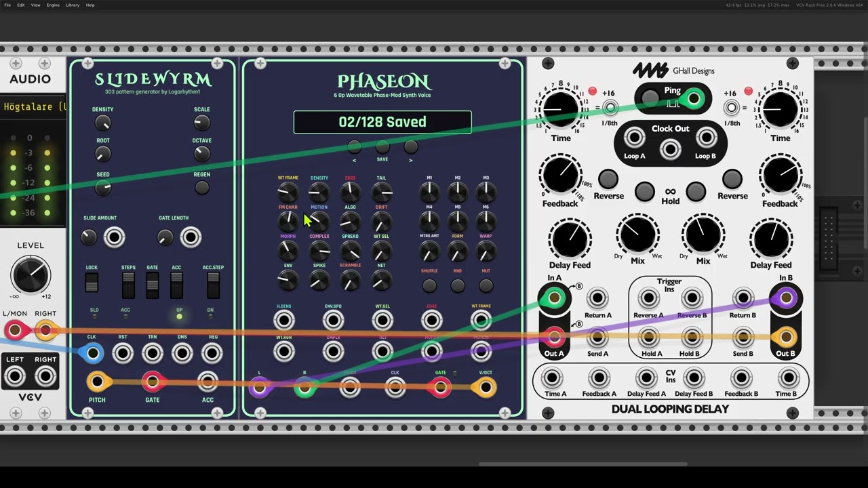Viewport: 868px width, 488px height.
Task: Click Phaseon H.DENS input jack
Action: [x=284, y=321]
